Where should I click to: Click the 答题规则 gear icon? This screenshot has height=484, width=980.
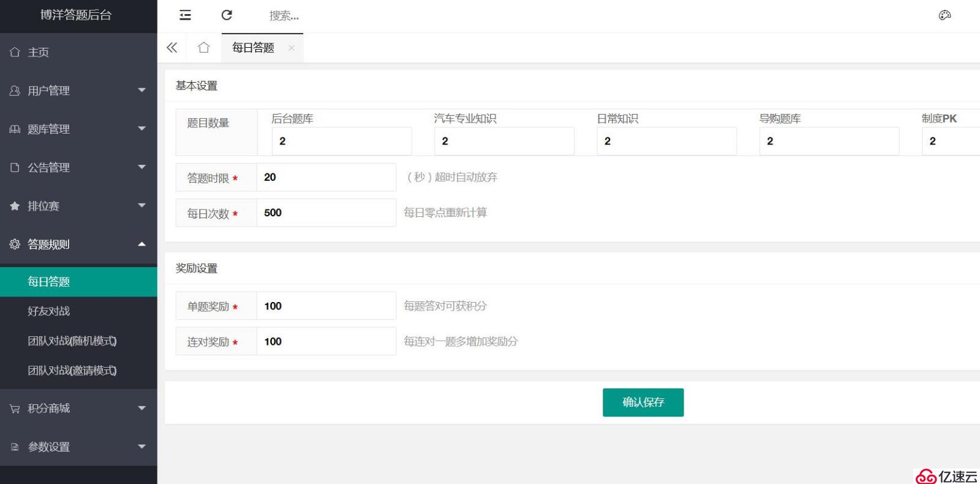pyautogui.click(x=15, y=244)
